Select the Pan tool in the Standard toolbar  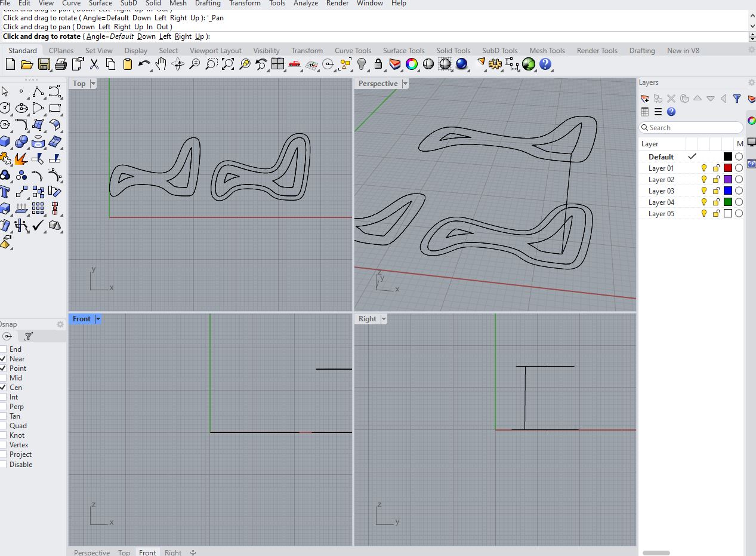(160, 64)
